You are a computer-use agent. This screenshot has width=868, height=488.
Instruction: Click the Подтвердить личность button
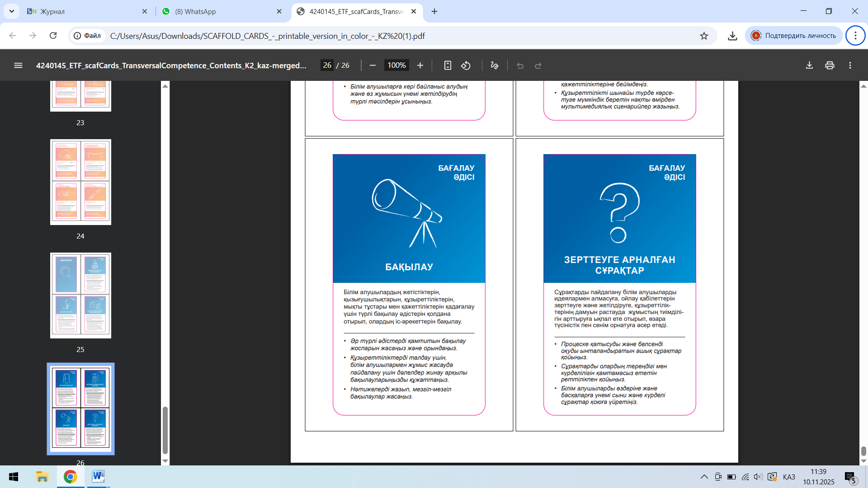pyautogui.click(x=794, y=36)
